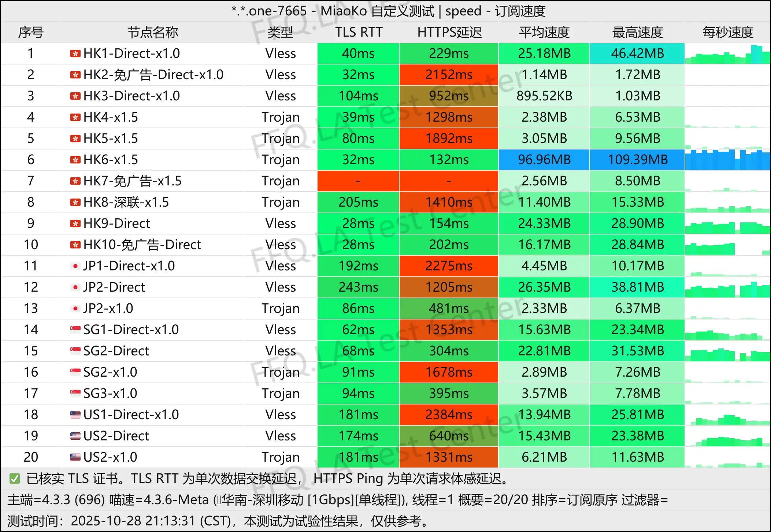
Task: Click the blue 96.96MB speed cell for HK6
Action: (x=544, y=159)
